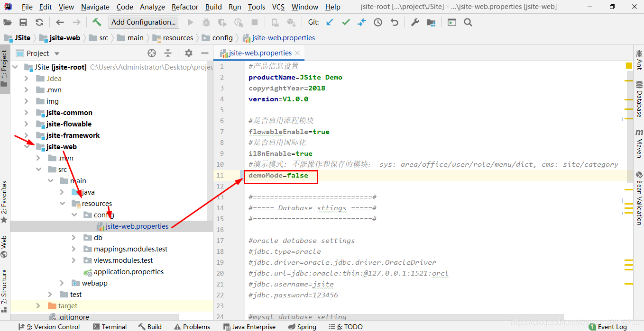Click demoMode=false line in editor
The width and height of the screenshot is (644, 331).
(x=278, y=175)
